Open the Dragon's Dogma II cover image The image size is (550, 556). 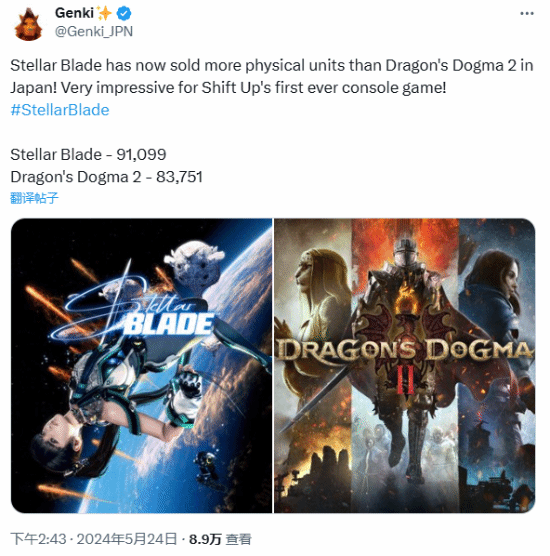pos(405,366)
